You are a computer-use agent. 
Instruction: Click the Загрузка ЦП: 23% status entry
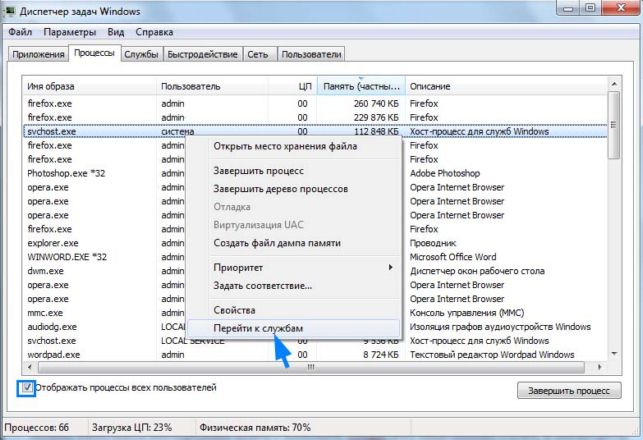coord(132,428)
